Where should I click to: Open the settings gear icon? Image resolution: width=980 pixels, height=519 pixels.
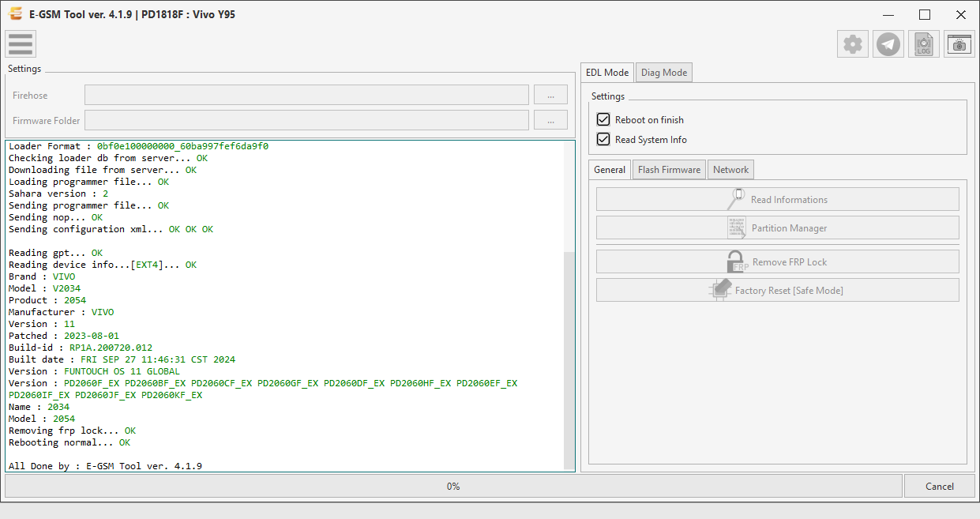[x=853, y=44]
